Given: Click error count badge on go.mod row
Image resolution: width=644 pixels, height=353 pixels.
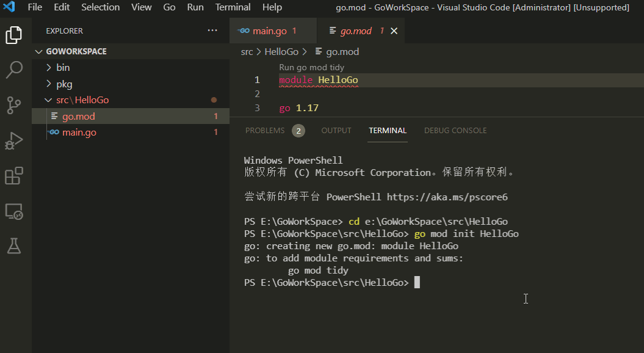Looking at the screenshot, I should point(215,116).
